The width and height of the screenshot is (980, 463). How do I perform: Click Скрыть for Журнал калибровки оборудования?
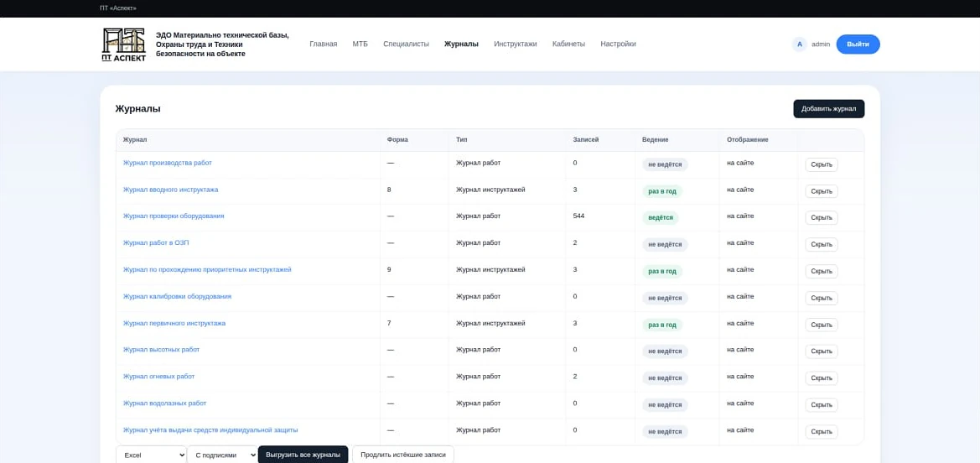coord(822,298)
